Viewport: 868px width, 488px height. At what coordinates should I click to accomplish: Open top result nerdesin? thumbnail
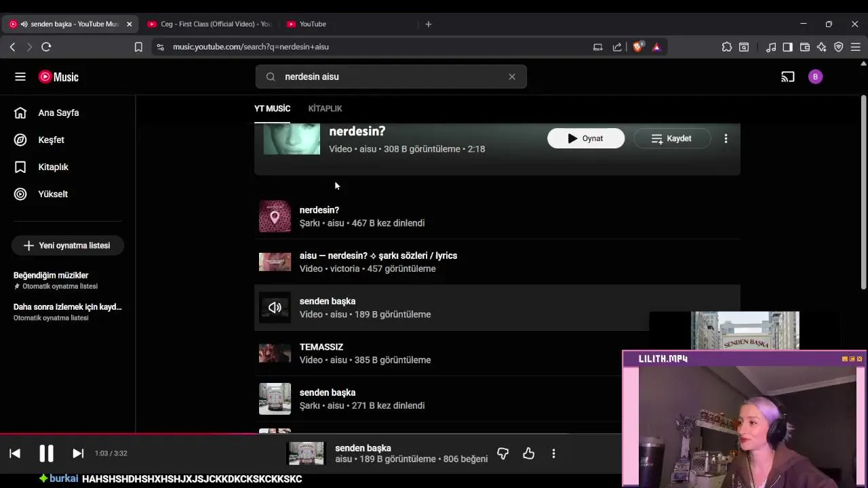(292, 139)
